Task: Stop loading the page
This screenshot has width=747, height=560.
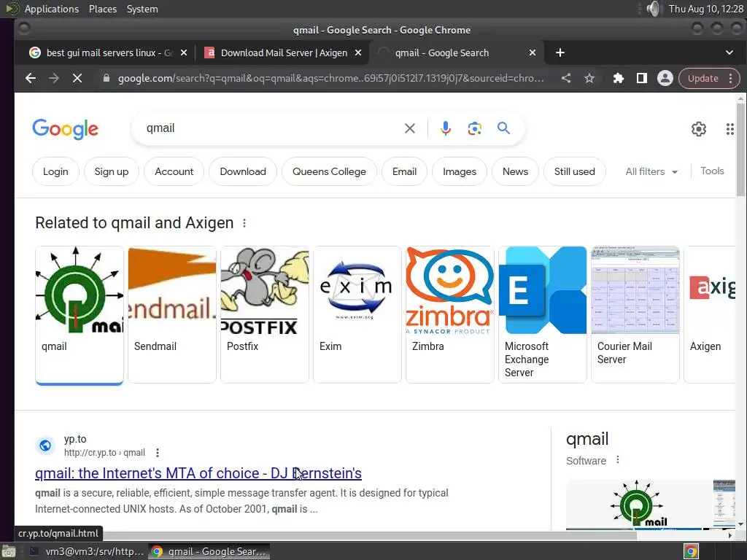Action: click(x=77, y=78)
